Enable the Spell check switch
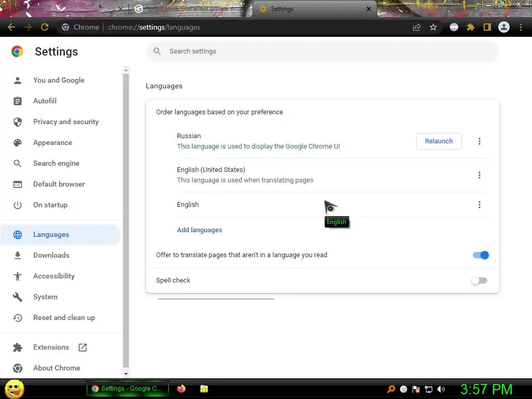Viewport: 532px width, 399px height. (479, 281)
